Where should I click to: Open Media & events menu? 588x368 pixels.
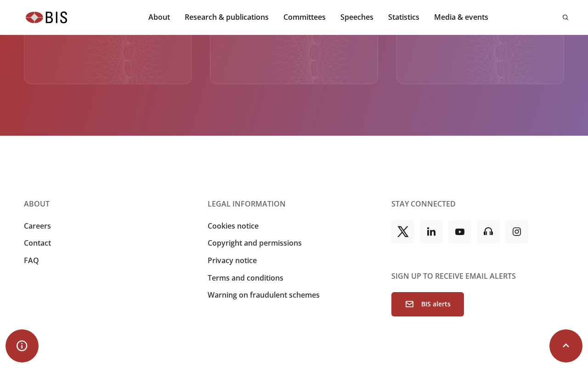point(461,17)
